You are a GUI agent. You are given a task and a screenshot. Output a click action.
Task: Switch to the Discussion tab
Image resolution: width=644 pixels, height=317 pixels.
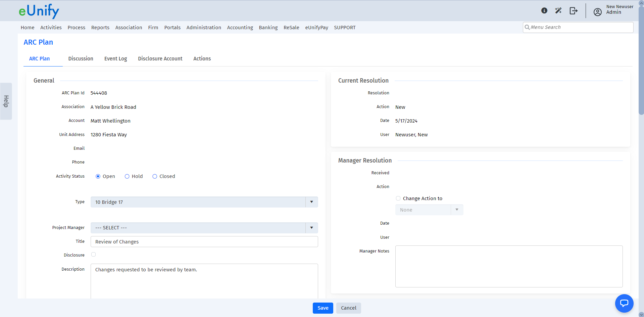[81, 58]
